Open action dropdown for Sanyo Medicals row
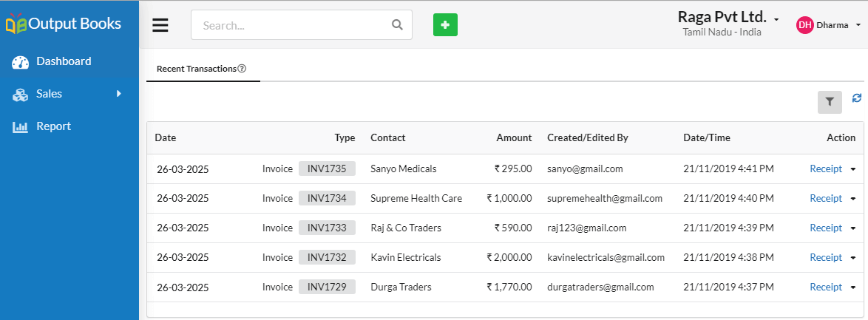Viewport: 868px width, 320px height. tap(853, 169)
